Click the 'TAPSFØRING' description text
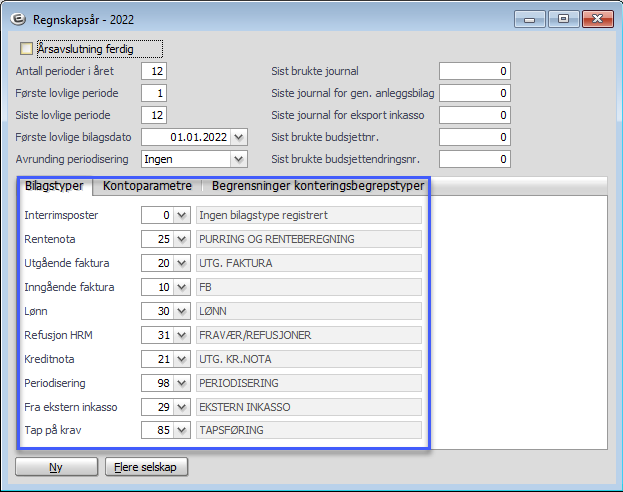Screen dimensions: 623x492 pyautogui.click(x=231, y=430)
